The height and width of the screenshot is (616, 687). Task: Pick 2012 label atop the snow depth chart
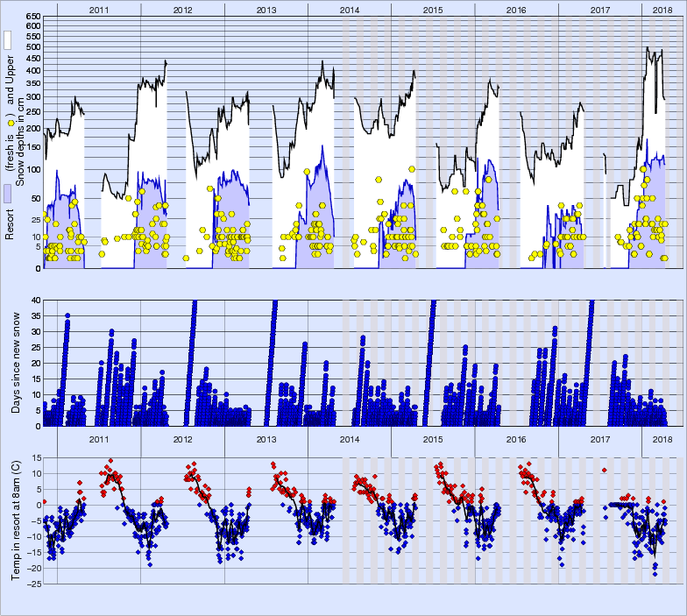tap(182, 9)
